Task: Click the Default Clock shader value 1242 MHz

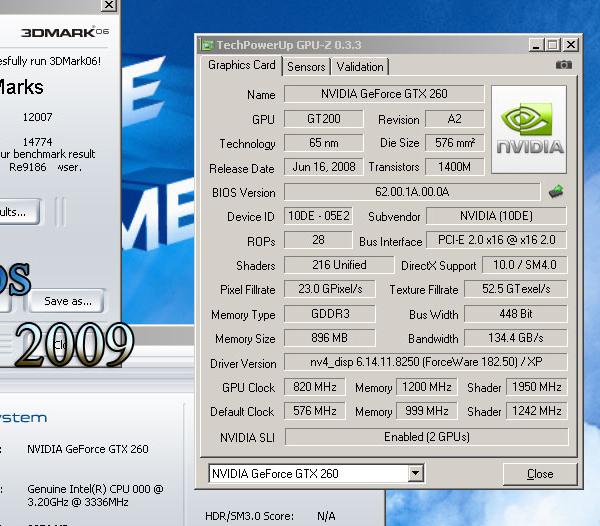Action: point(536,411)
